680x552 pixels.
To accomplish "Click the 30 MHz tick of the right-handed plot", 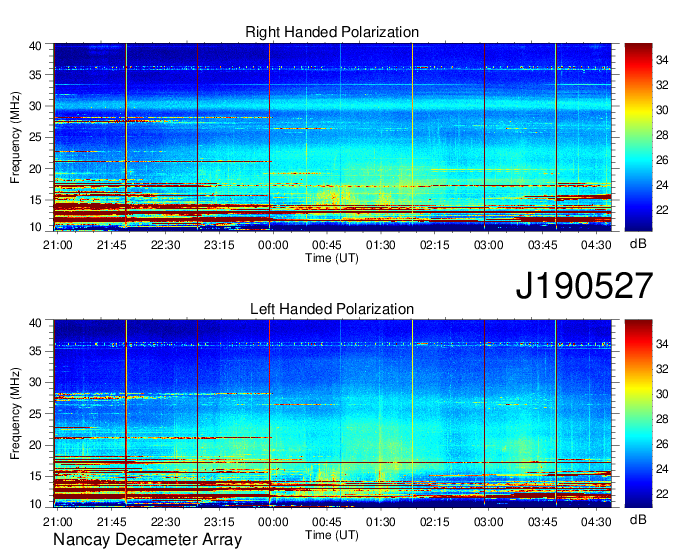I will coord(35,106).
